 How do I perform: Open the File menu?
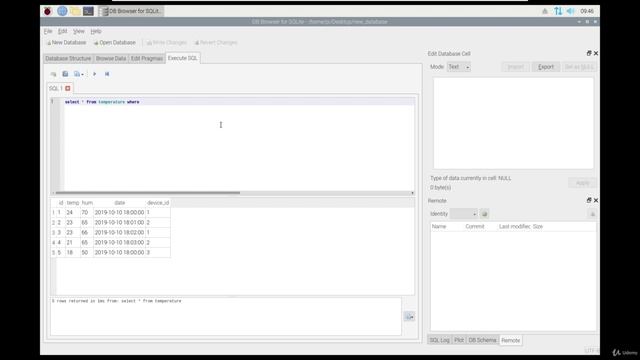coord(48,31)
